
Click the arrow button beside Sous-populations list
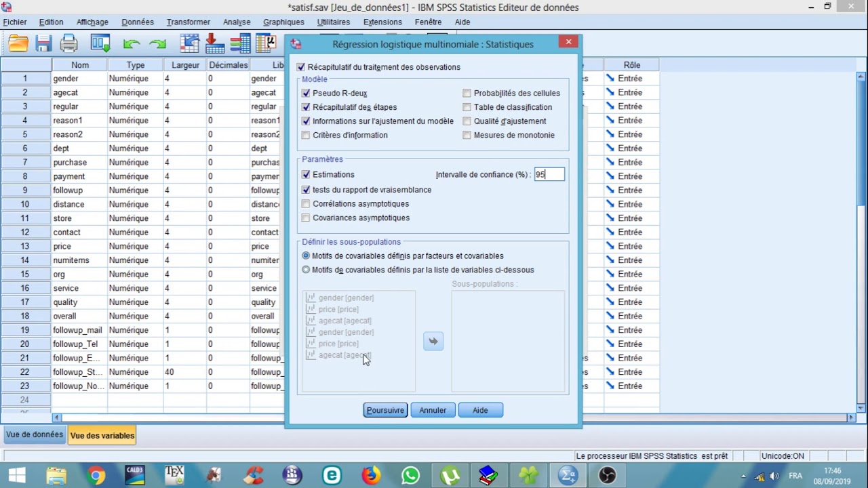[x=433, y=341]
